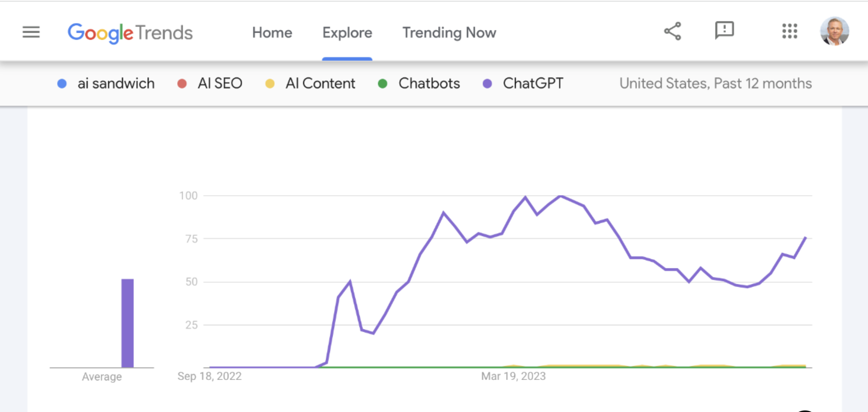Screen dimensions: 868x412
Task: Open the Trending Now tab
Action: [x=449, y=33]
